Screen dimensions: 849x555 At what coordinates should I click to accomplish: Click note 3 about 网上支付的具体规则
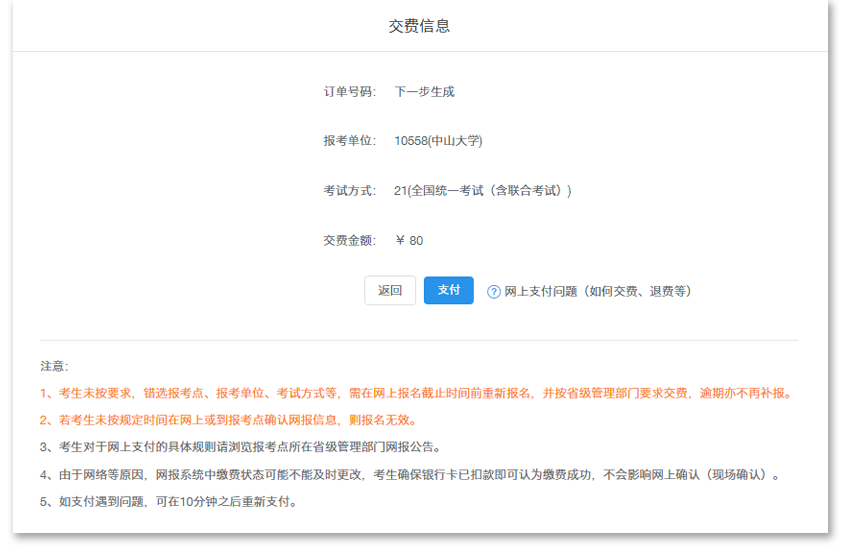point(240,447)
